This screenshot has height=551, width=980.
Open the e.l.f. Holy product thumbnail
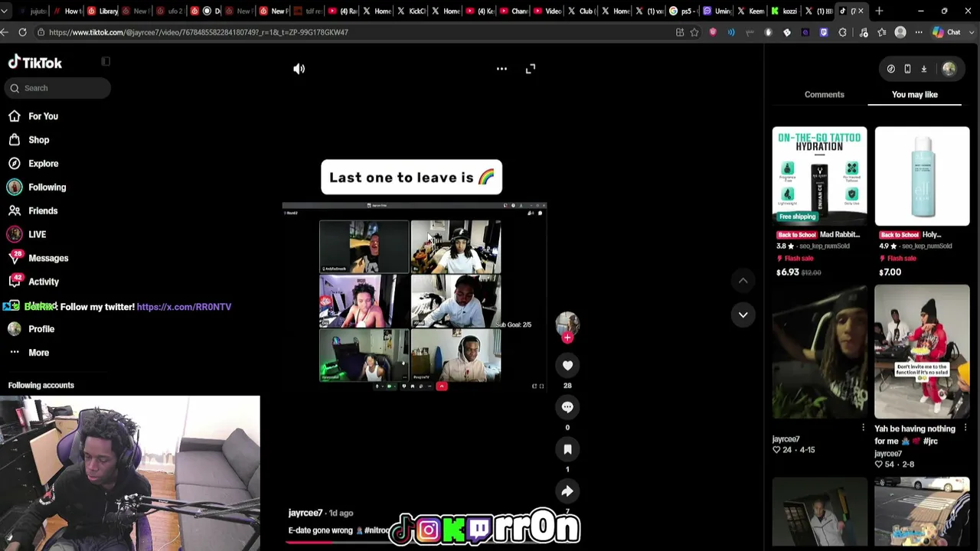922,176
